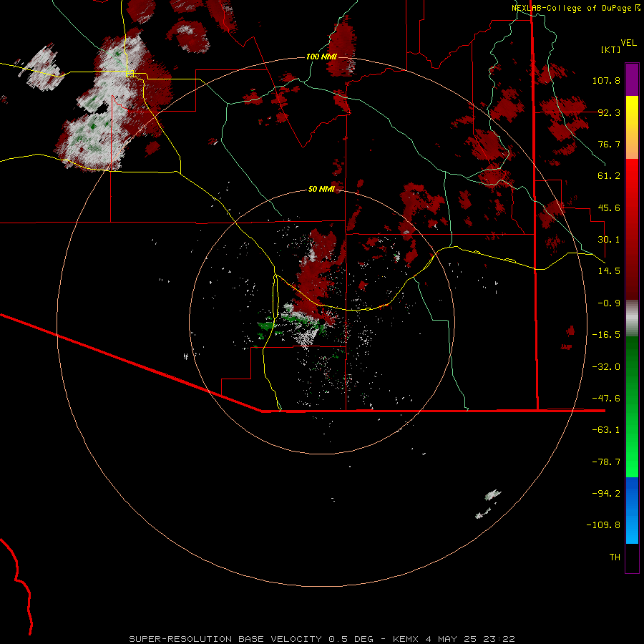This screenshot has width=644, height=644.
Task: Select the 50 NMI range ring label
Action: [x=321, y=189]
